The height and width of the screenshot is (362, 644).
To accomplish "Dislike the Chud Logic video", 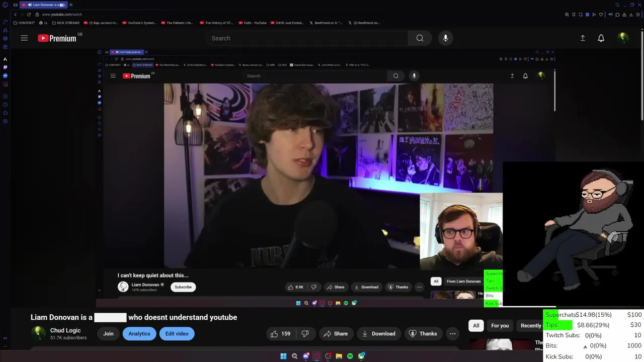I will pyautogui.click(x=305, y=334).
